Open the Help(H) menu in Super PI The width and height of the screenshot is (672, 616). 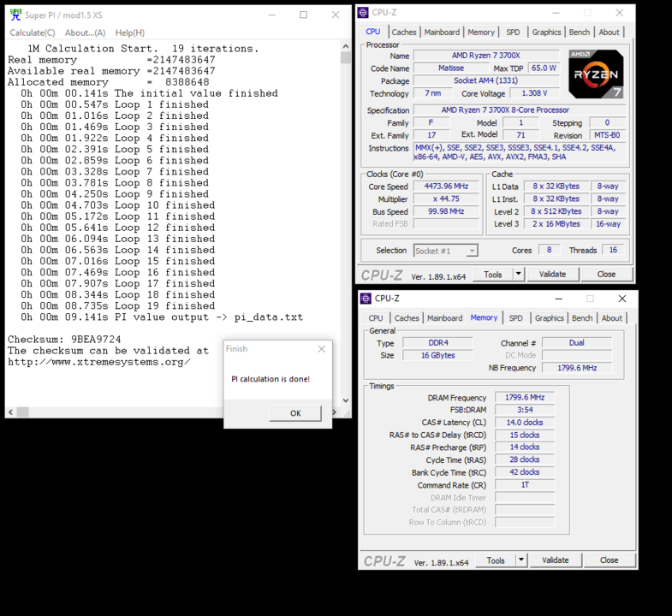click(130, 33)
